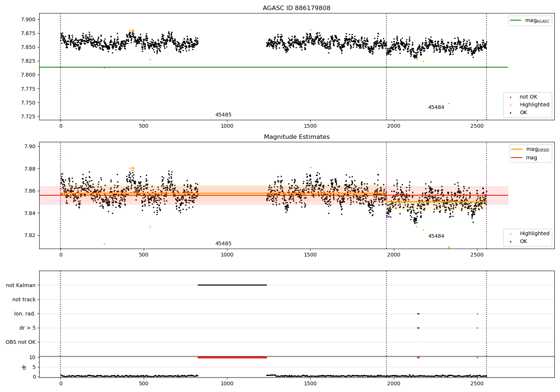The height and width of the screenshot is (392, 560).
Task: Click the '10' tick on the dr axis
Action: pos(32,357)
